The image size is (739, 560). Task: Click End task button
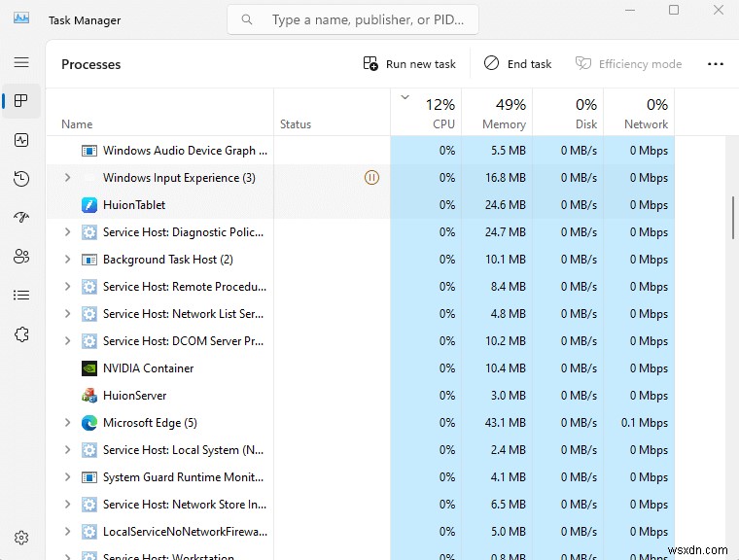coord(517,63)
